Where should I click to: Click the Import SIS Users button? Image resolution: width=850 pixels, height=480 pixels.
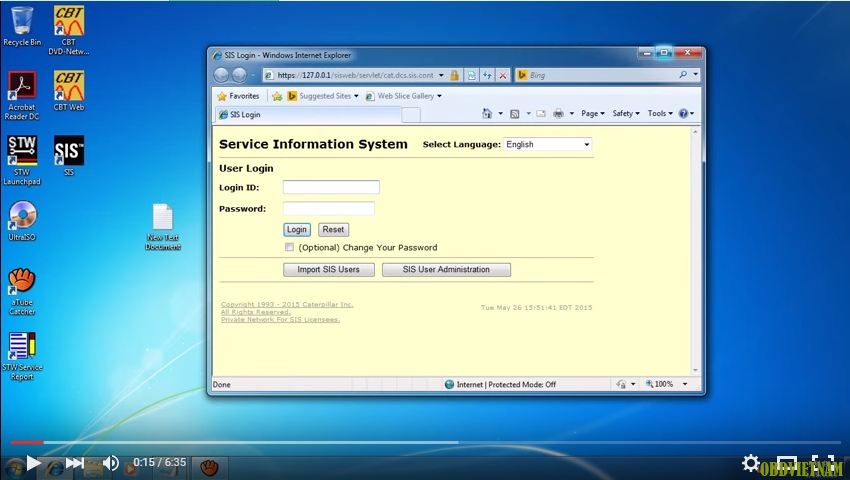[x=328, y=270]
